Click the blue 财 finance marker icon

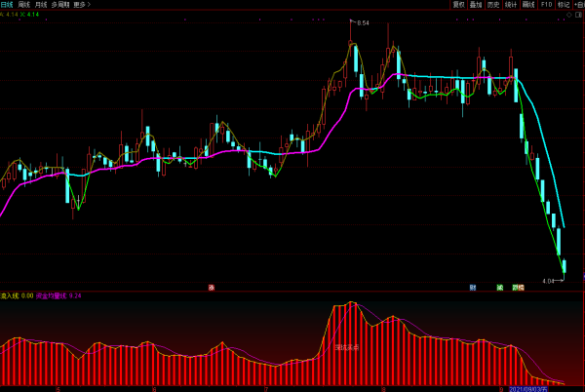(473, 288)
